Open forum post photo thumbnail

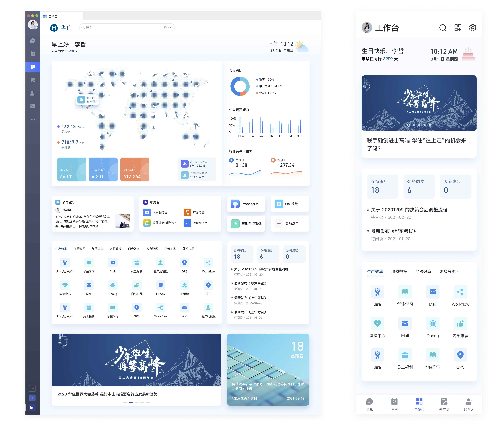tap(123, 221)
